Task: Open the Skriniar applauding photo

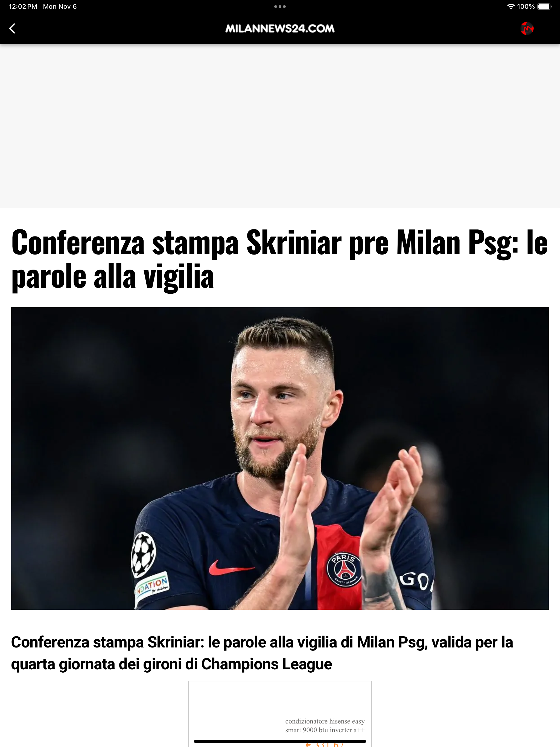Action: [280, 458]
